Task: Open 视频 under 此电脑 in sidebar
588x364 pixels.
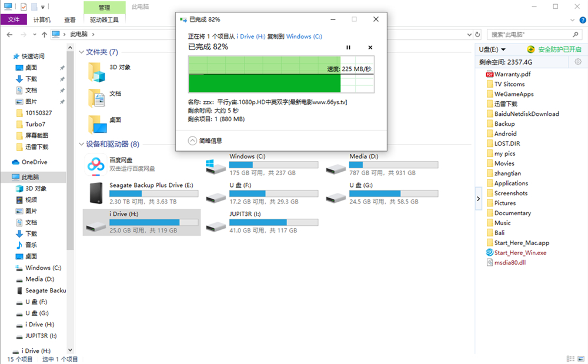Action: click(x=26, y=200)
